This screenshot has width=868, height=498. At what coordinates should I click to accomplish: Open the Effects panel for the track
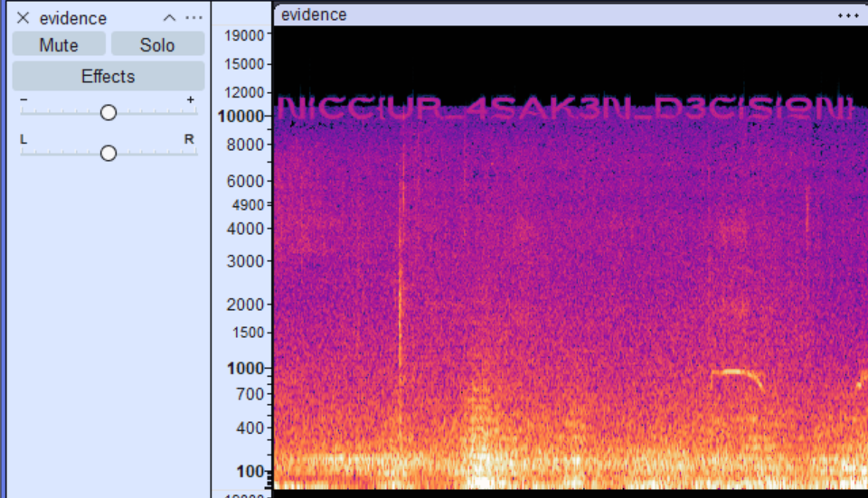point(108,76)
